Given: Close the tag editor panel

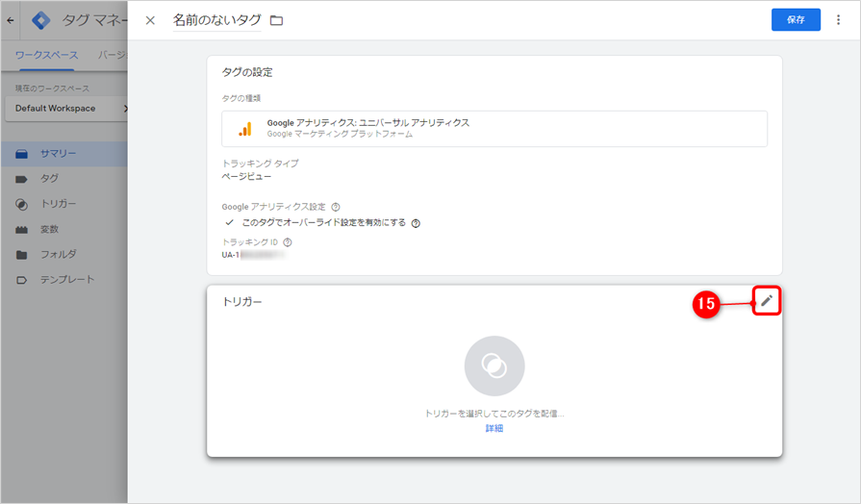Looking at the screenshot, I should coord(150,20).
